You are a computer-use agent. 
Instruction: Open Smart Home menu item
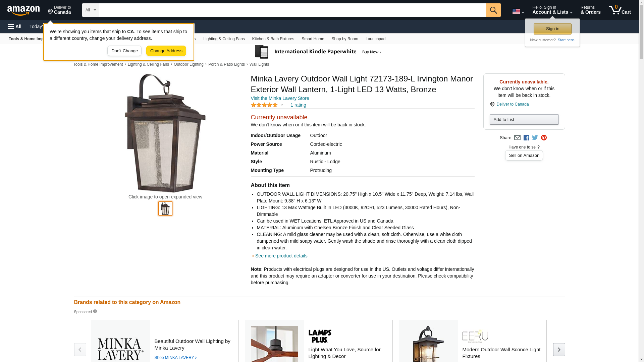click(x=313, y=39)
